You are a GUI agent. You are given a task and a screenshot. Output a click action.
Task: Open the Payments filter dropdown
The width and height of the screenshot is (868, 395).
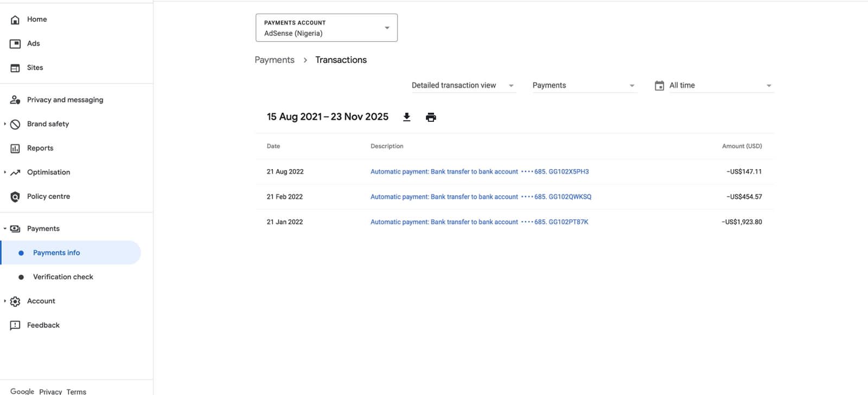583,86
